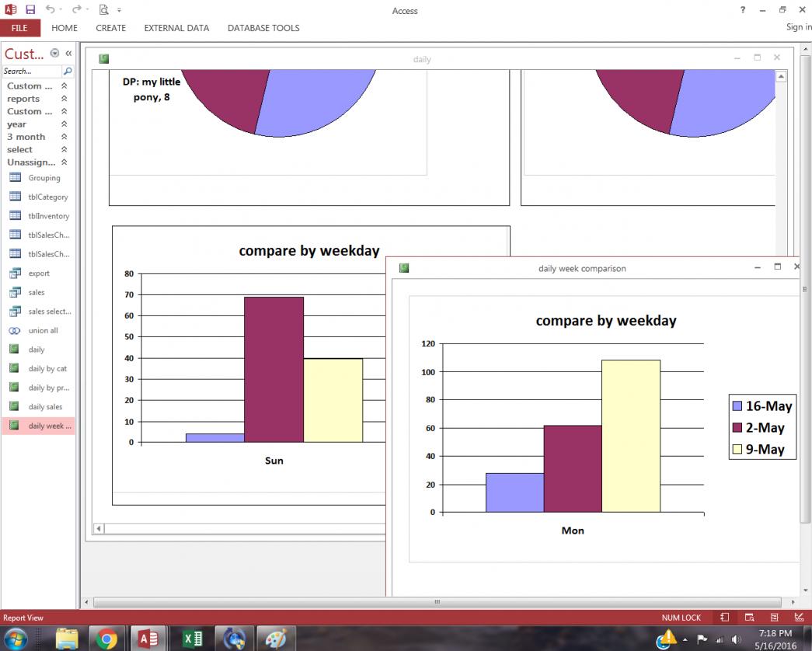
Task: Collapse the 'year' group
Action: click(x=64, y=124)
